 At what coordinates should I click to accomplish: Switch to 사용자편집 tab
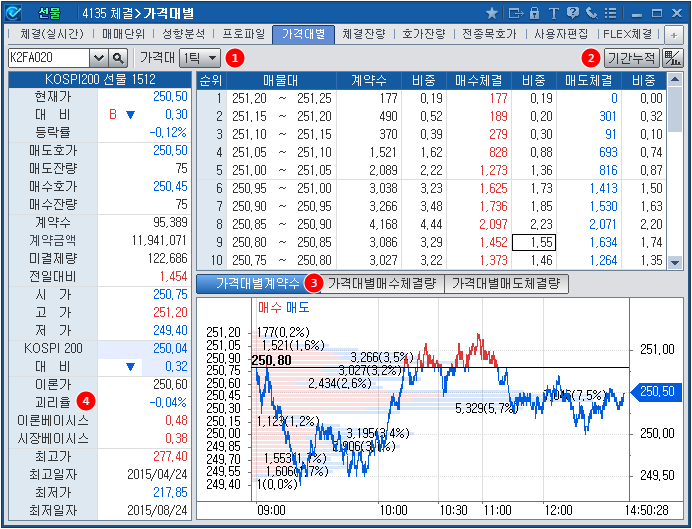(560, 34)
